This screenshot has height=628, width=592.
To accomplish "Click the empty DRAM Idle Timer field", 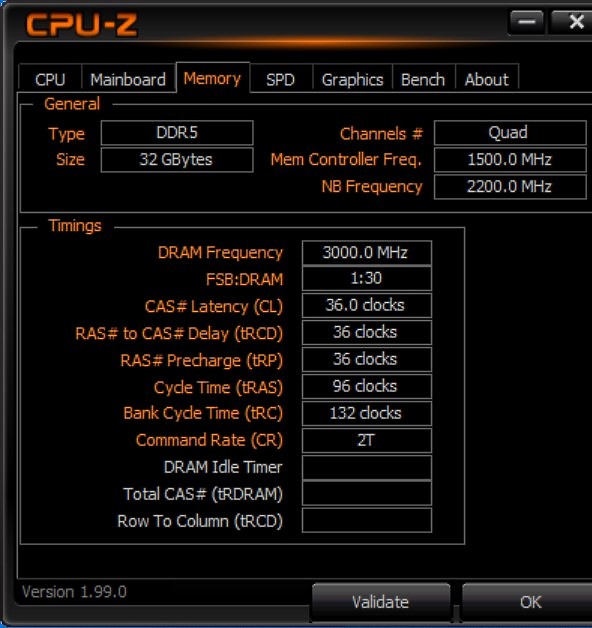I will (x=366, y=467).
